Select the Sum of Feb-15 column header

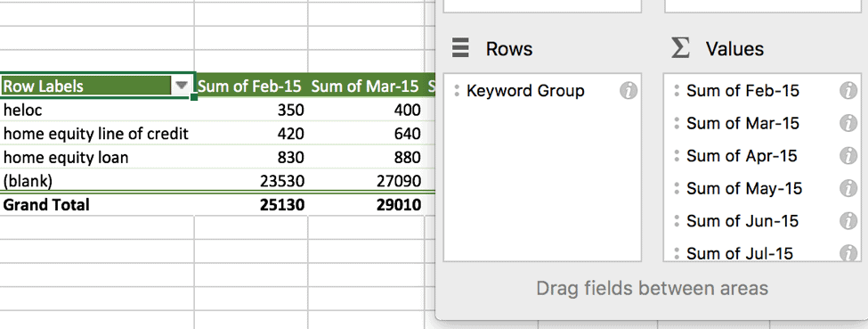click(x=251, y=86)
